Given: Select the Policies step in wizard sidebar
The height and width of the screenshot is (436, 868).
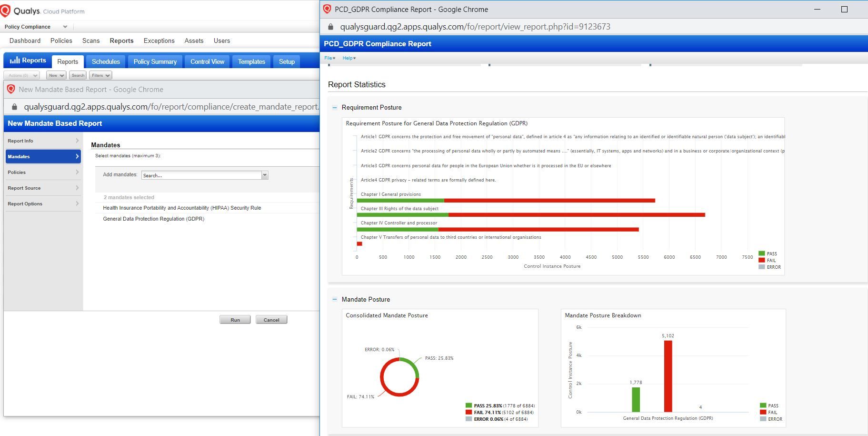Looking at the screenshot, I should (x=43, y=172).
